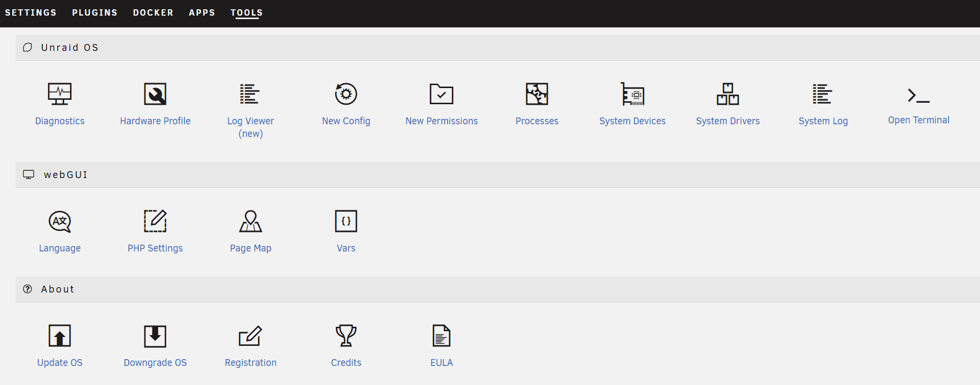Follow the Vars text link

pyautogui.click(x=346, y=248)
